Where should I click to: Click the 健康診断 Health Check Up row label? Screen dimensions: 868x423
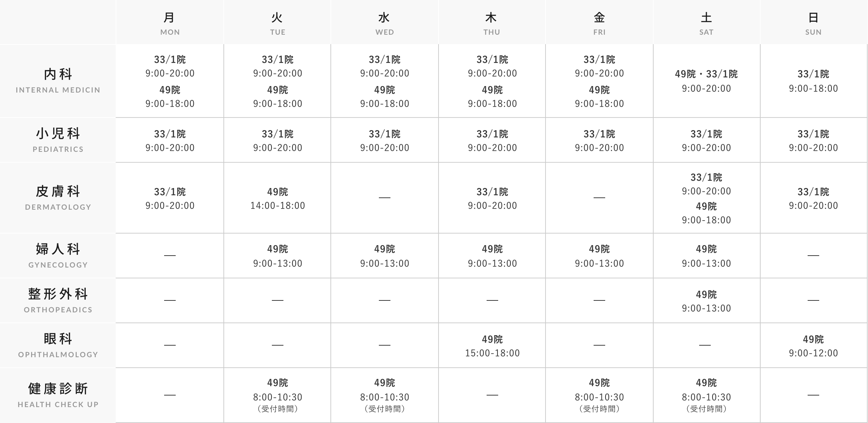(58, 395)
